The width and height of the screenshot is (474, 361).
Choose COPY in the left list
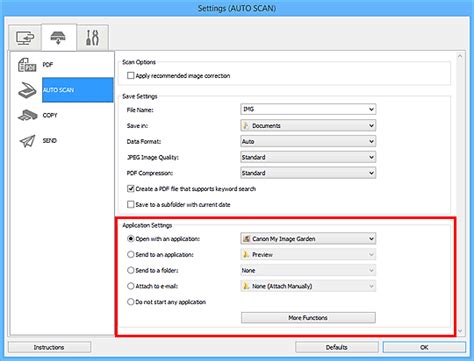click(x=50, y=115)
